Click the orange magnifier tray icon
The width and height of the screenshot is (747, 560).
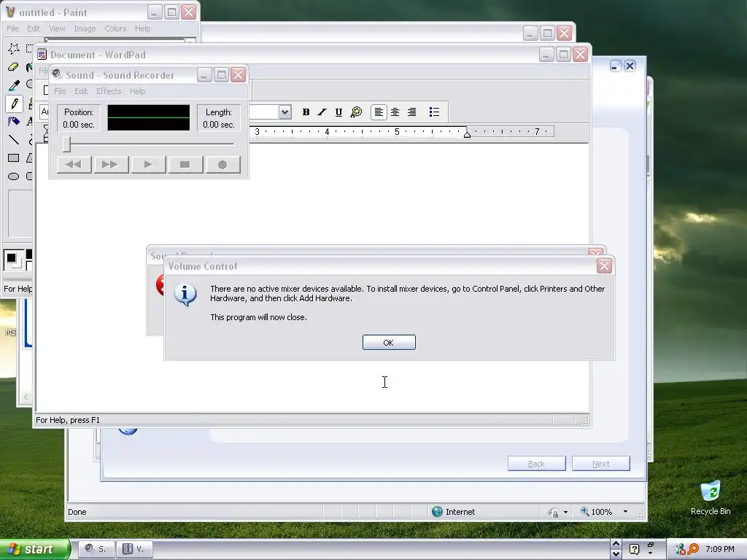[x=693, y=549]
